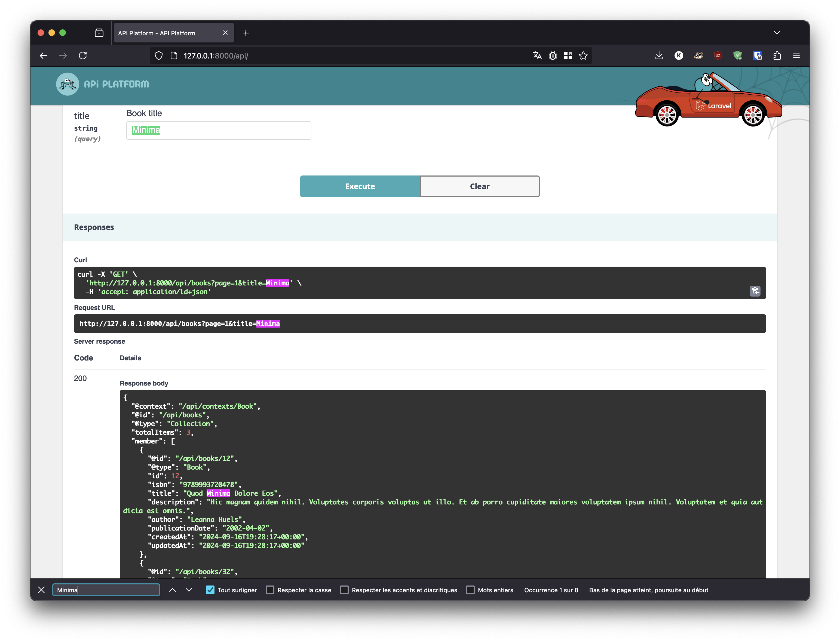Open the extensions puzzle icon
The width and height of the screenshot is (840, 641).
tap(777, 56)
